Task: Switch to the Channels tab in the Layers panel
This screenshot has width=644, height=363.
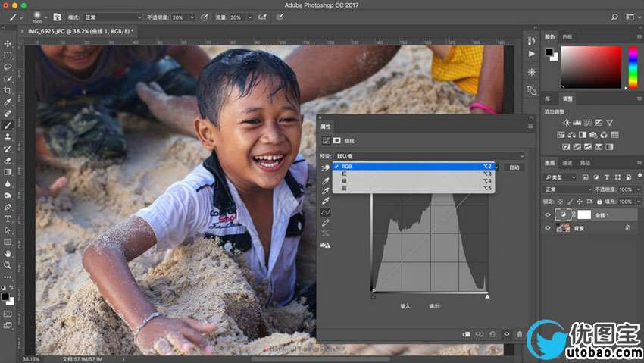Action: (x=567, y=163)
